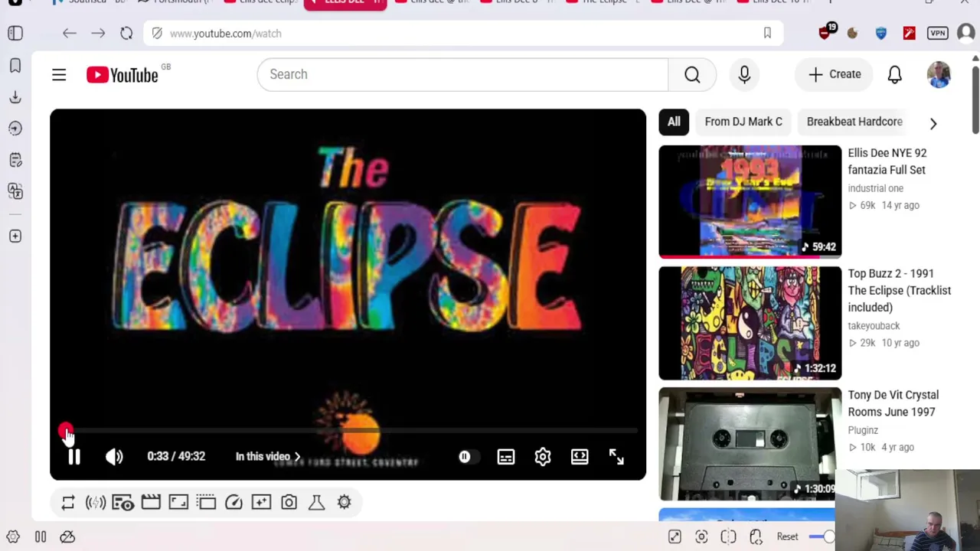Select the All filter chip
Screen dimensions: 980x551
674,122
